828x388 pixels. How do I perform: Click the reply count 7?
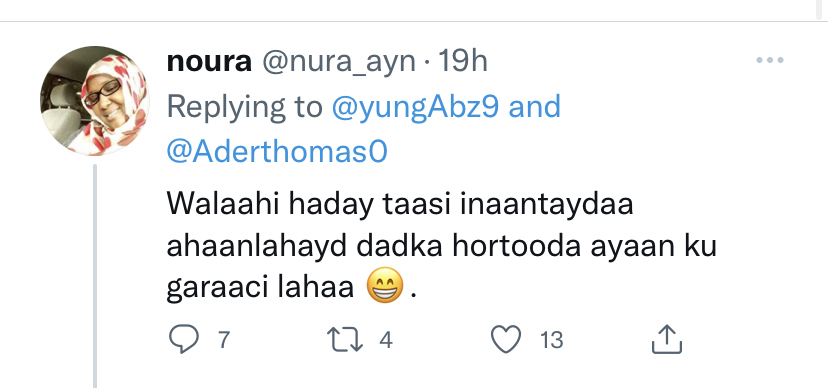tap(224, 339)
